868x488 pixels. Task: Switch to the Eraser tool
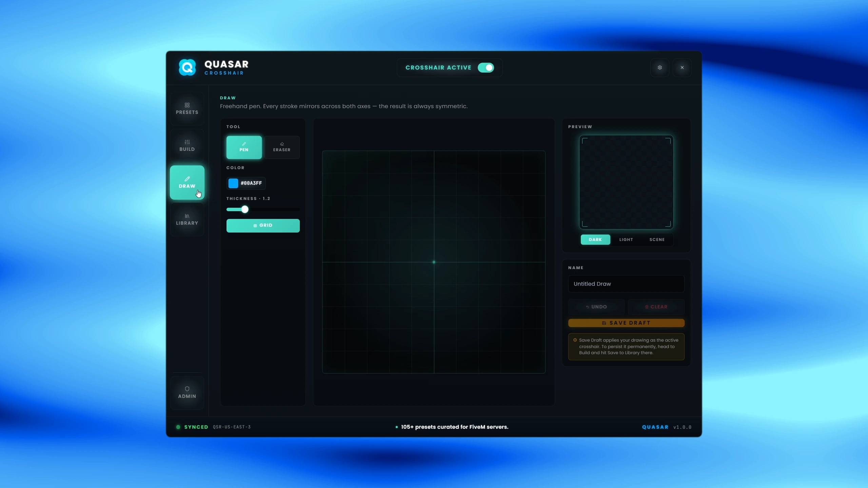tap(282, 147)
